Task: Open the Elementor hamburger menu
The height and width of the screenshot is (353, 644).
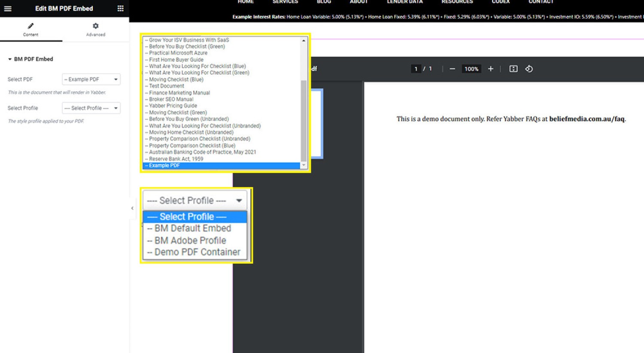Action: click(8, 9)
